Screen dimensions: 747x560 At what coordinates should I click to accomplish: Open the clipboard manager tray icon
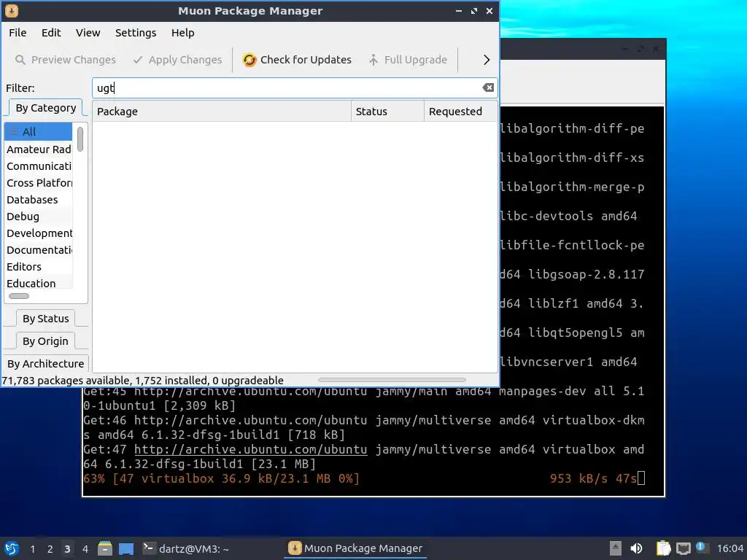pyautogui.click(x=663, y=548)
